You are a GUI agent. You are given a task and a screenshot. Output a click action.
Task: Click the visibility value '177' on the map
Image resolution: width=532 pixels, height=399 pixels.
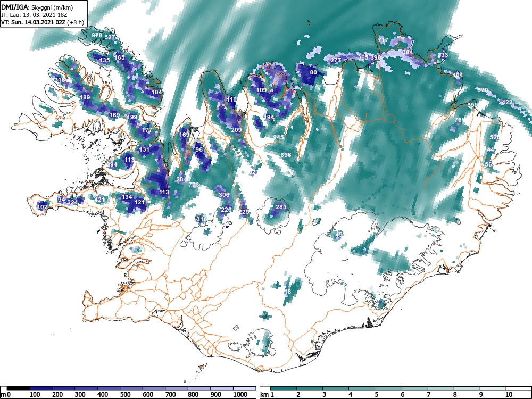[147, 130]
